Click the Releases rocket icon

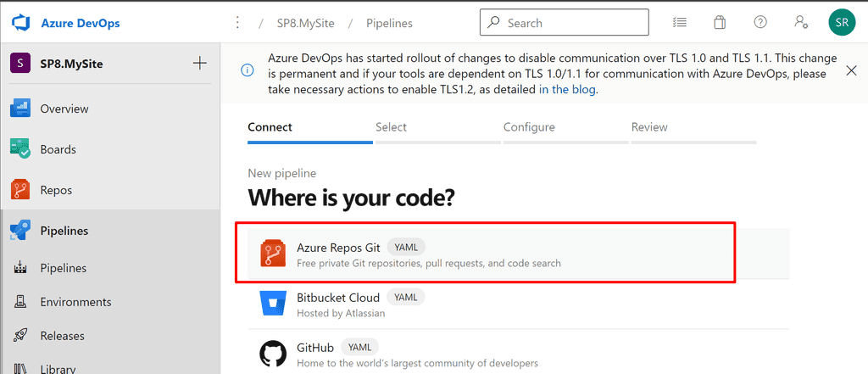coord(20,336)
